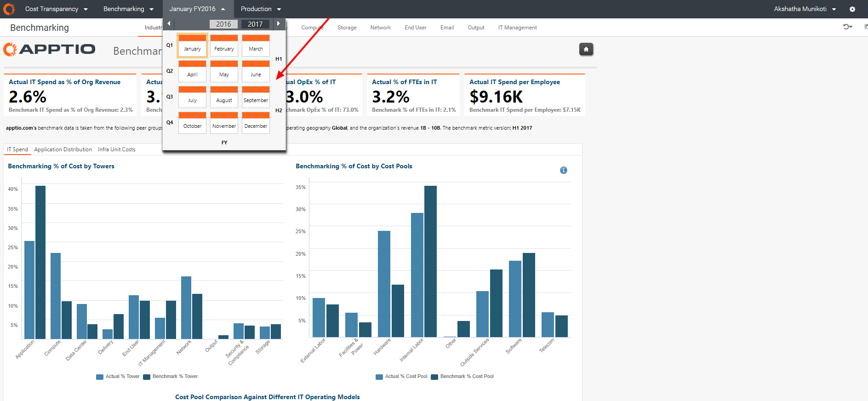Toggle Actual % Cost Pool legend item
Screen dimensions: 868x401
coord(402,377)
